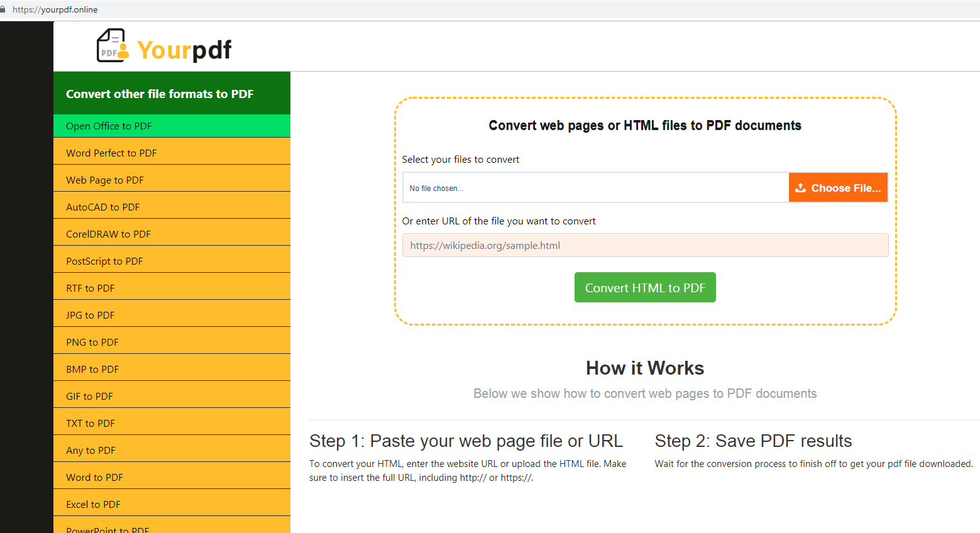Click the 'Step 1: Paste your web page file or URL' heading

coord(466,441)
